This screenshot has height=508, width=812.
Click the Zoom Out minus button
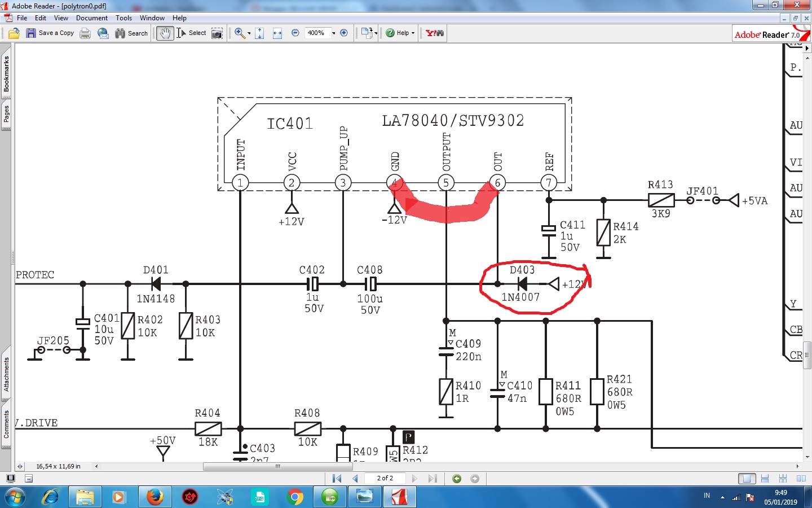(x=295, y=33)
